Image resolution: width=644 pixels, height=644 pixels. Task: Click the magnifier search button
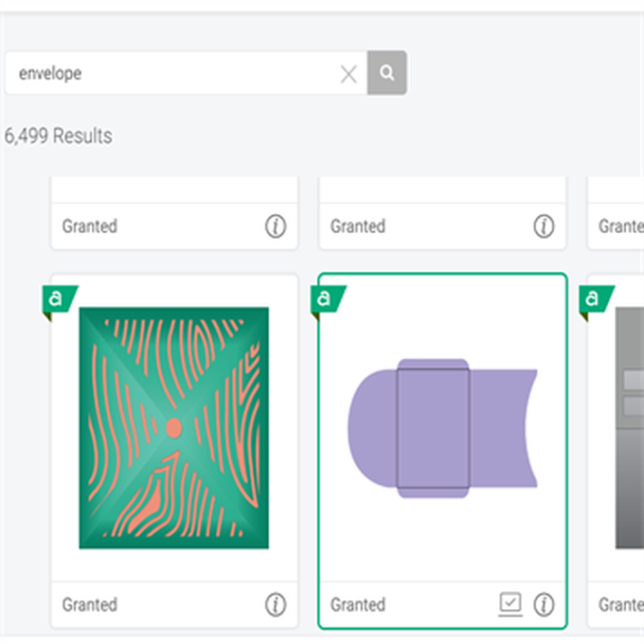[x=386, y=73]
